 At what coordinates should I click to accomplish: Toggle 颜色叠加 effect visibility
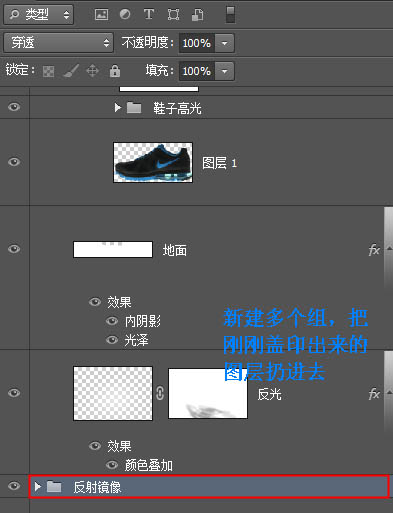coord(112,465)
